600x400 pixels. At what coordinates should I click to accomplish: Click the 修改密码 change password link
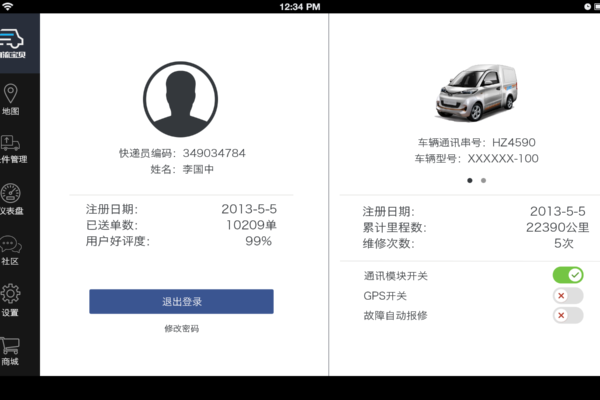181,329
